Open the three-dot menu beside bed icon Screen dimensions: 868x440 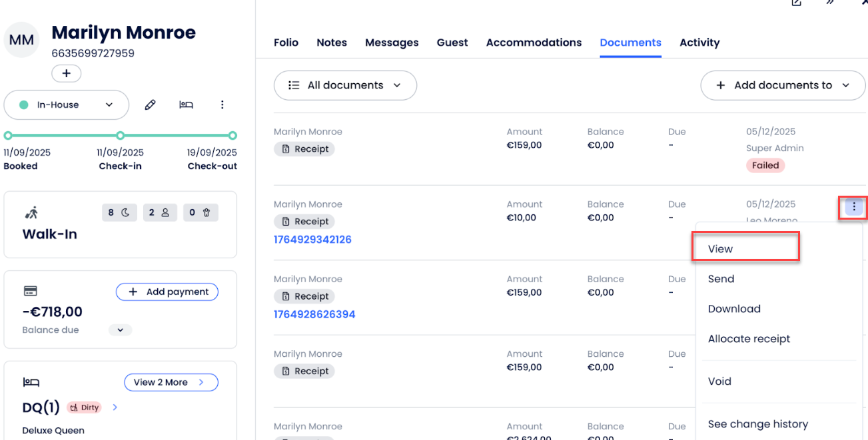pyautogui.click(x=222, y=105)
